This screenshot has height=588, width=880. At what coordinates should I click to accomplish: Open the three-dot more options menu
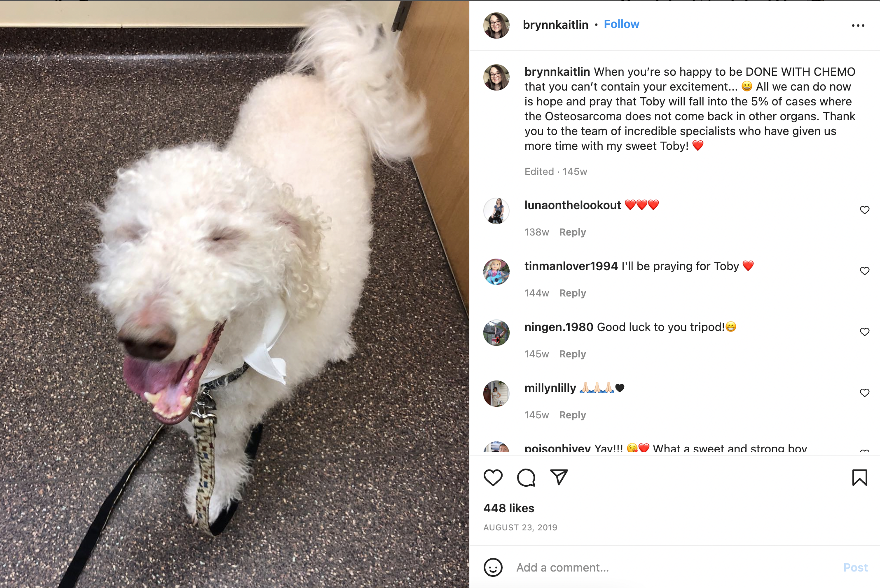coord(858,26)
